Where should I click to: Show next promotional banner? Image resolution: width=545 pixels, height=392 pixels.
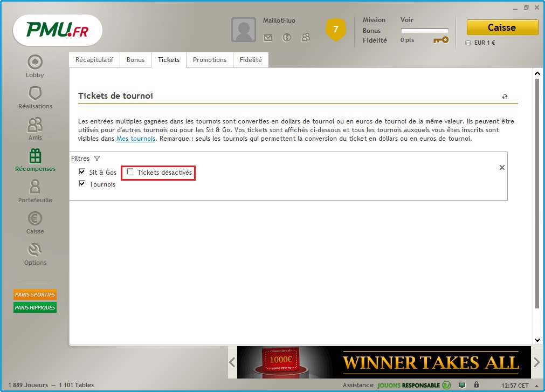pyautogui.click(x=537, y=362)
